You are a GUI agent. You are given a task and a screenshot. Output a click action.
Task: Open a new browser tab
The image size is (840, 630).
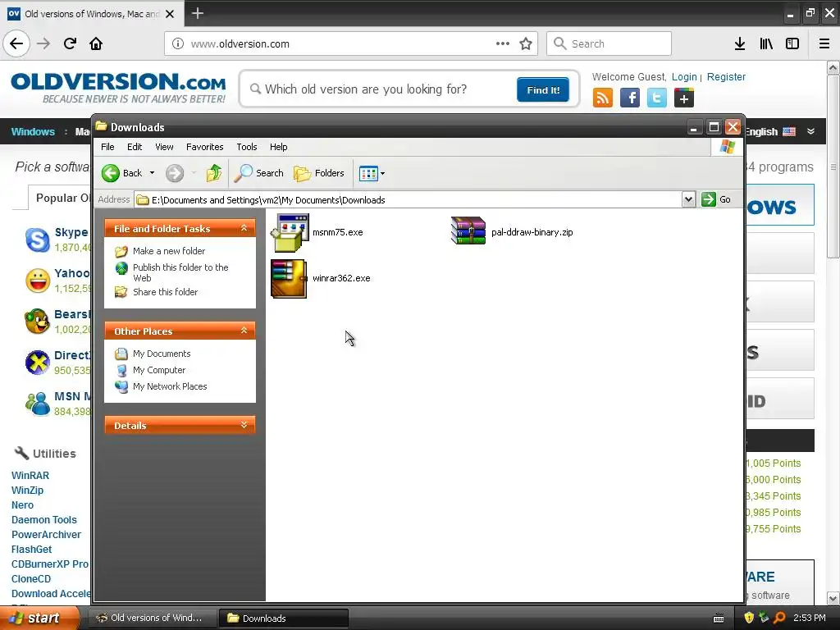(x=198, y=13)
